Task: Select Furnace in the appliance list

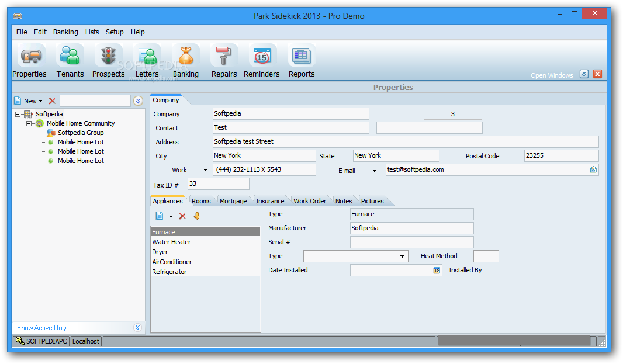Action: coord(205,232)
